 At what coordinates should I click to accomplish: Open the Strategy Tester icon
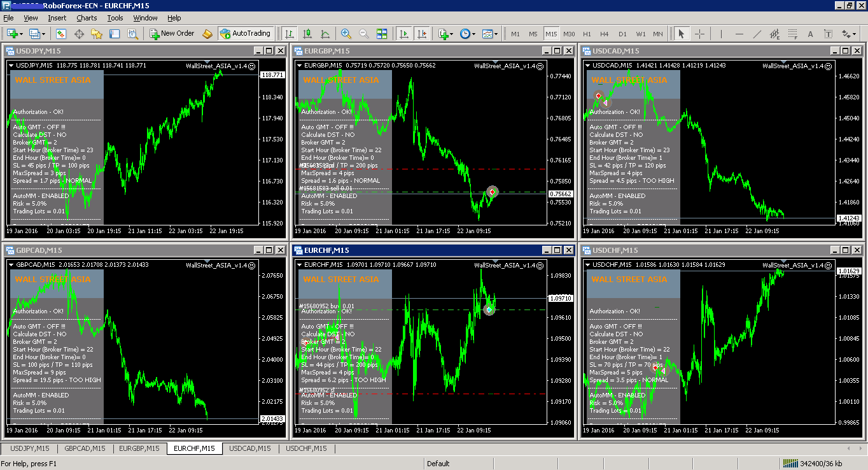[x=132, y=34]
